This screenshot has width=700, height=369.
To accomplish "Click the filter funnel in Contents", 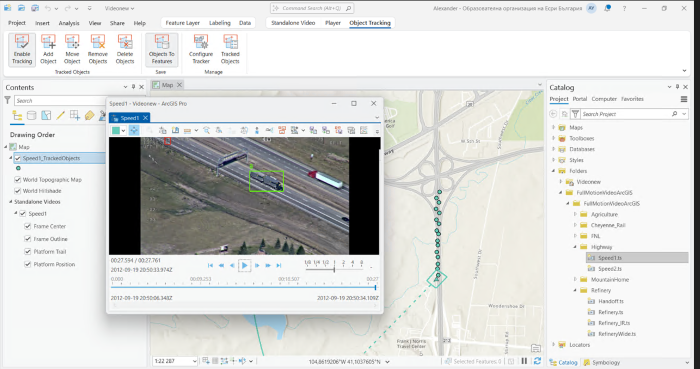I will click(x=8, y=100).
